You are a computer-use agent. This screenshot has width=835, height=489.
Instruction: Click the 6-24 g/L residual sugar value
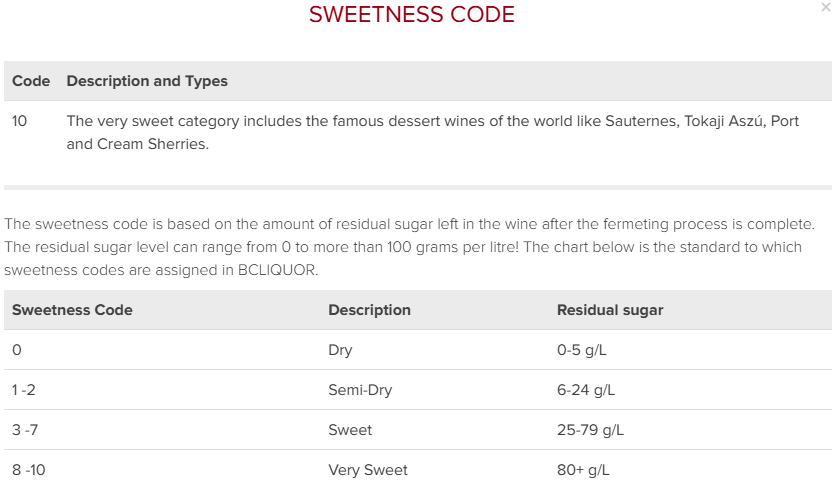586,390
